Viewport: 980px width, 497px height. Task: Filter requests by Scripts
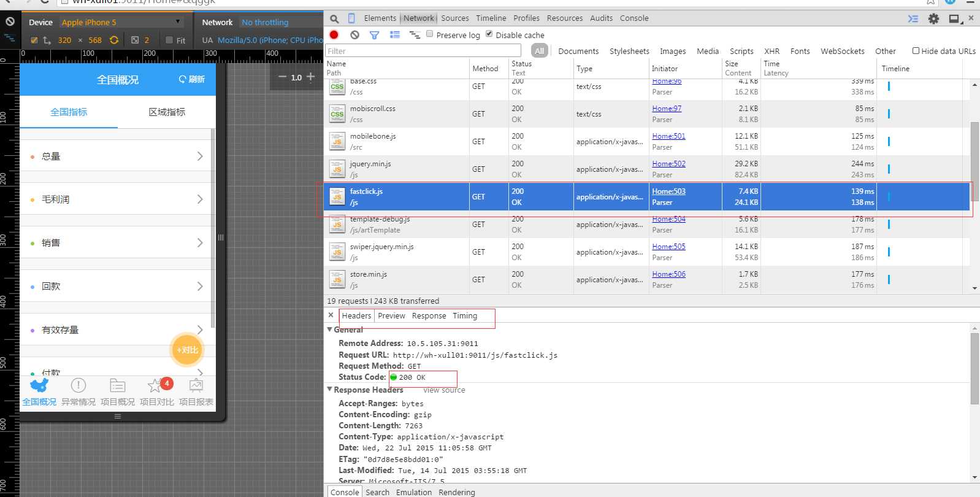point(741,52)
